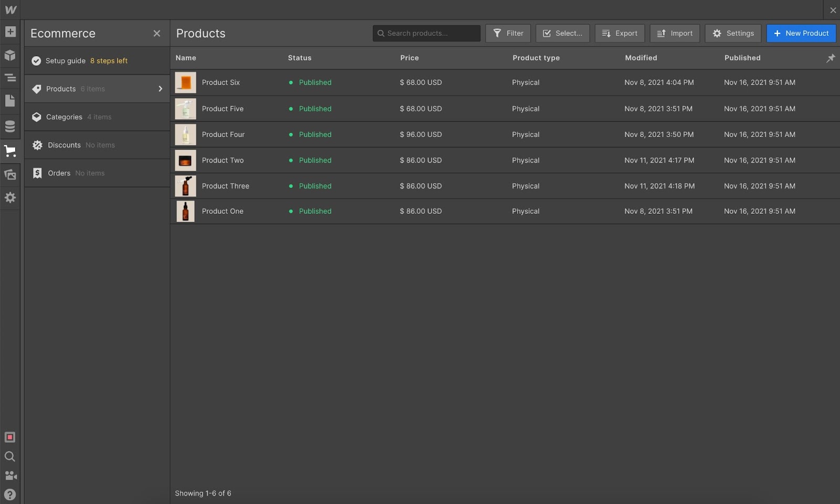Close the Products window
This screenshot has width=840, height=504.
tap(833, 10)
